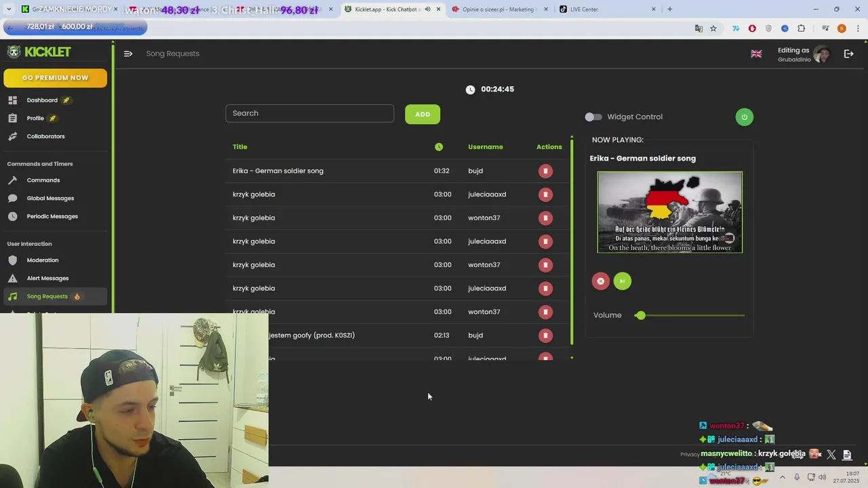
Task: Click the Kicklet logo
Action: [x=39, y=52]
